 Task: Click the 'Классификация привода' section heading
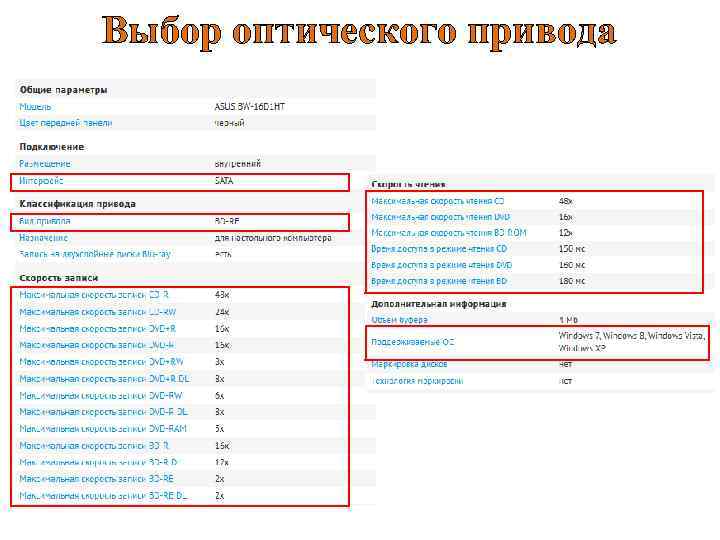point(77,204)
